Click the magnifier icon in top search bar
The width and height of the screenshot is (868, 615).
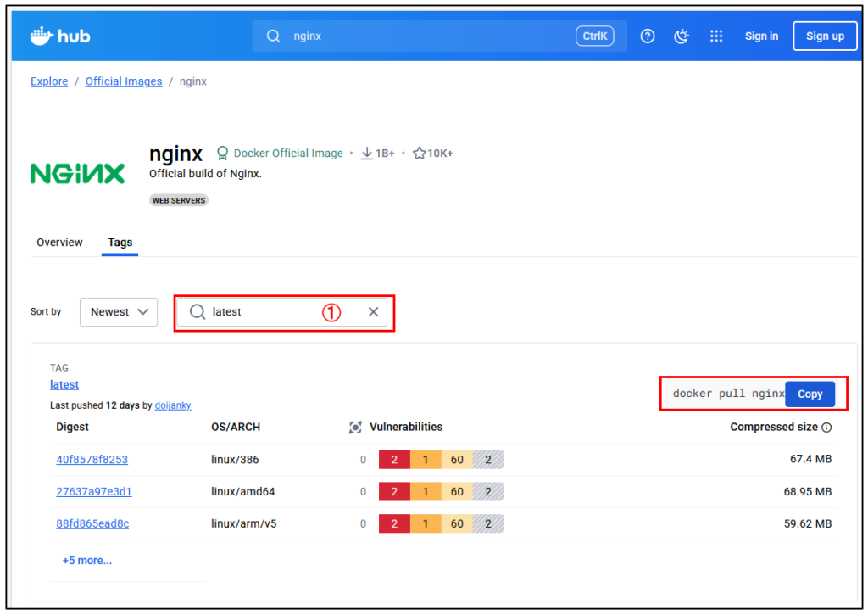(274, 36)
